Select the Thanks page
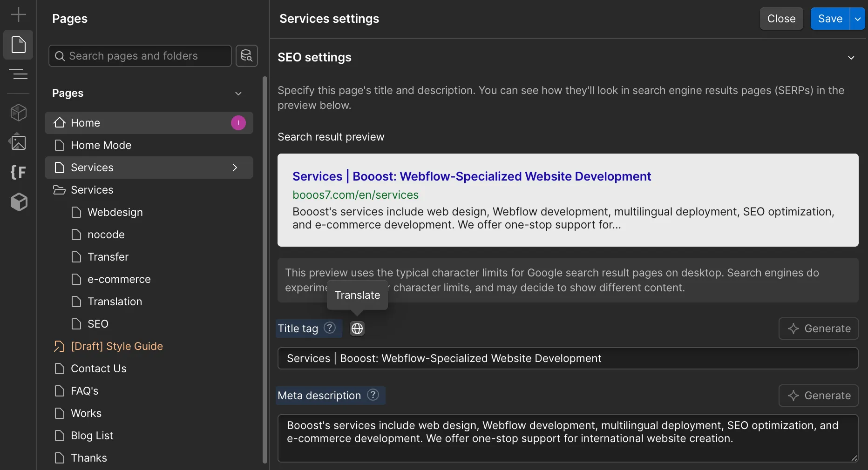Viewport: 868px width, 470px height. pyautogui.click(x=149, y=458)
